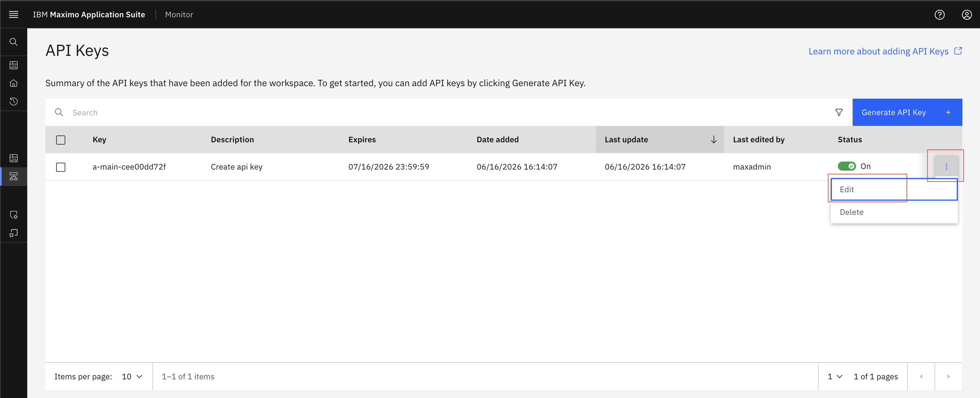Click the Last update sort arrow

[714, 139]
